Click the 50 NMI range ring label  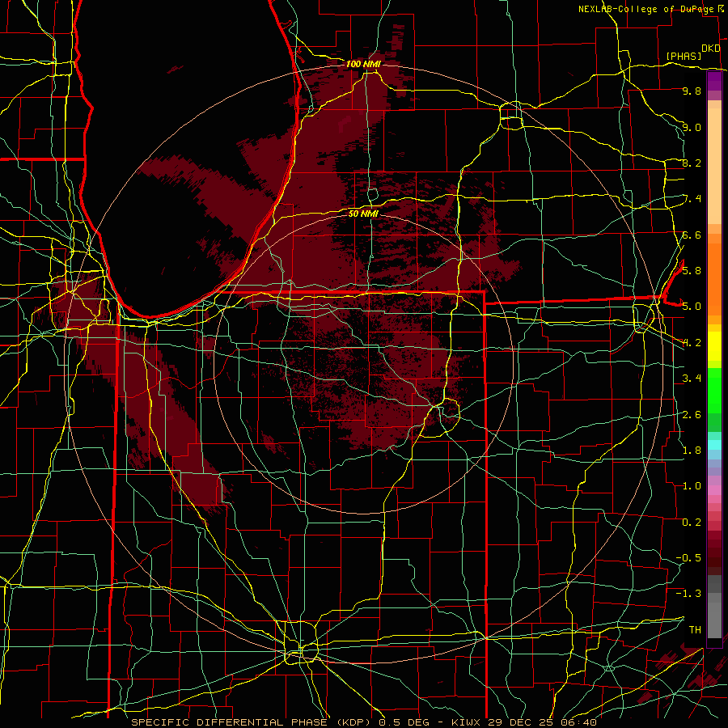coord(363,214)
